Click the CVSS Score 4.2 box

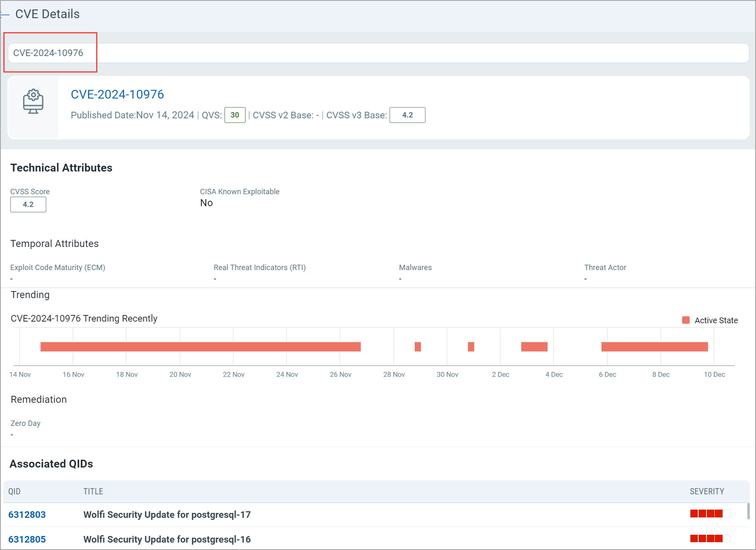point(28,204)
